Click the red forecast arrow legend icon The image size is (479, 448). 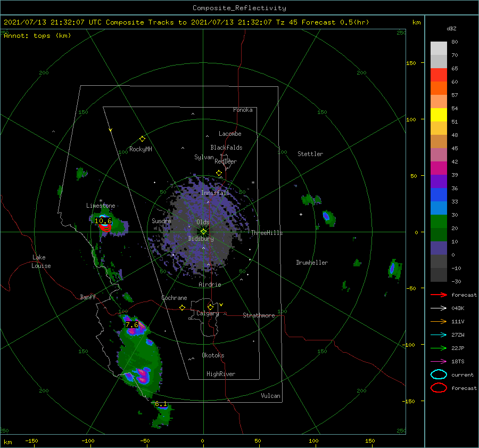[x=439, y=295]
